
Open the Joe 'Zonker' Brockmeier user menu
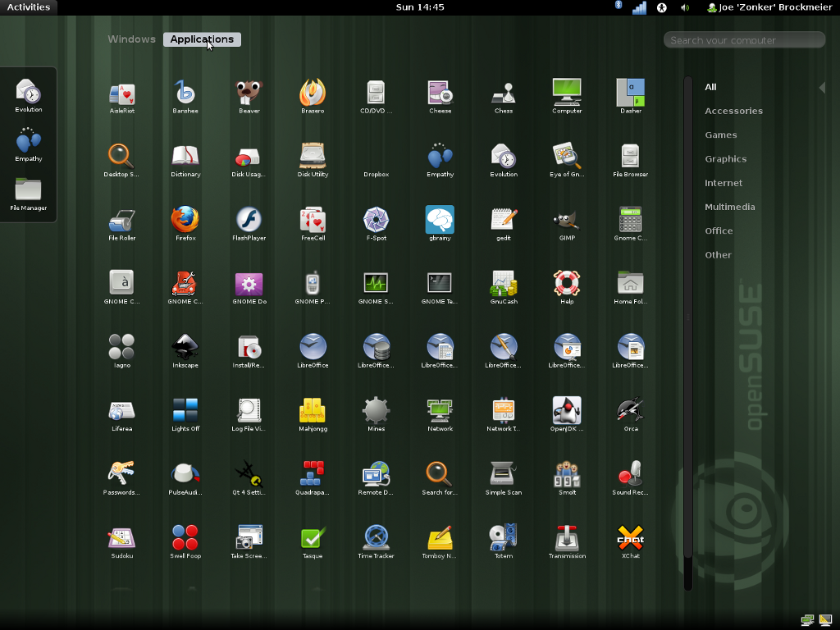[769, 7]
